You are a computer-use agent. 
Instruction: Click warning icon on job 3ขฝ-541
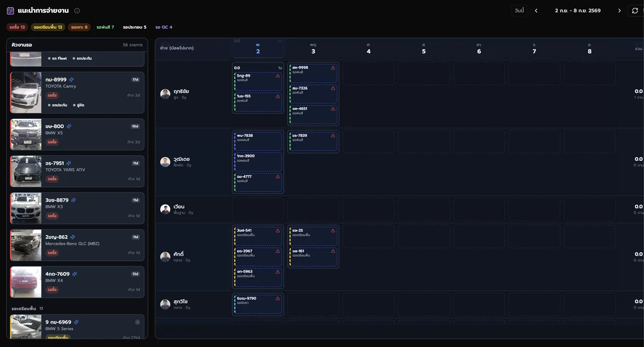(278, 231)
